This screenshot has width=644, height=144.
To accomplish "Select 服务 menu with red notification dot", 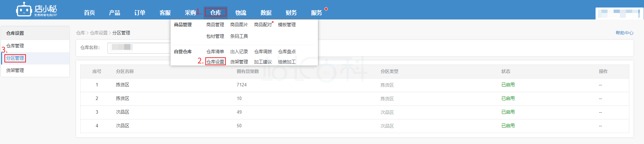I will [317, 13].
